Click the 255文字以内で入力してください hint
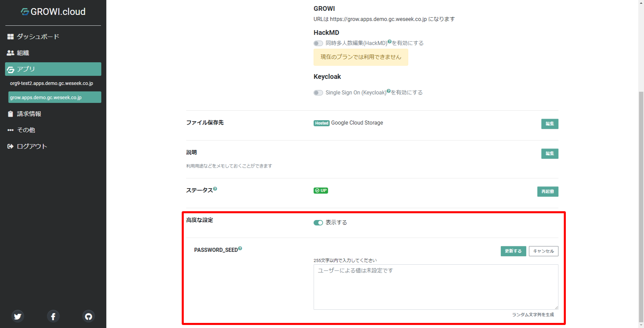 345,261
